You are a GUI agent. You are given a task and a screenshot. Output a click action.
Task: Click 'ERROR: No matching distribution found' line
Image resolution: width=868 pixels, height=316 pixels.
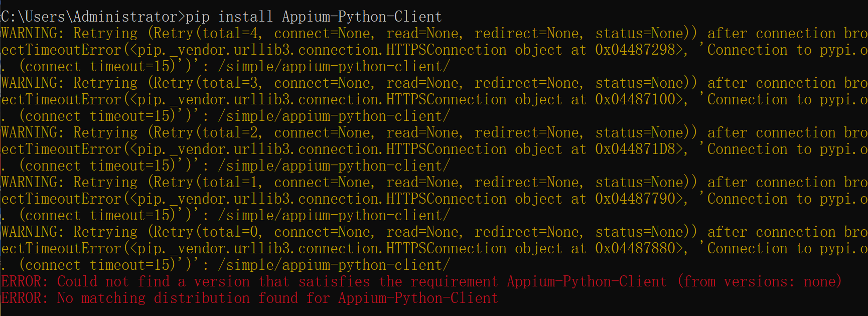click(x=249, y=298)
